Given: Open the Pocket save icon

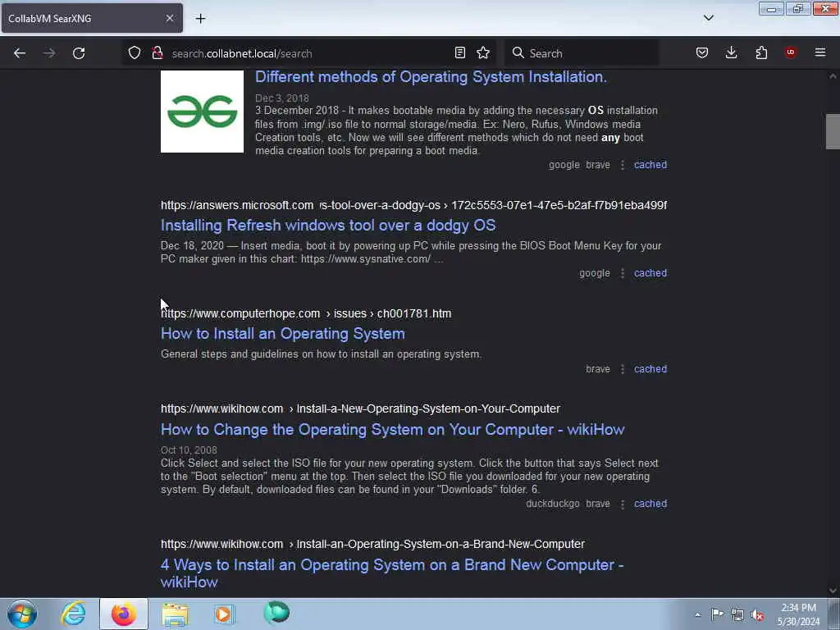Looking at the screenshot, I should [x=702, y=52].
